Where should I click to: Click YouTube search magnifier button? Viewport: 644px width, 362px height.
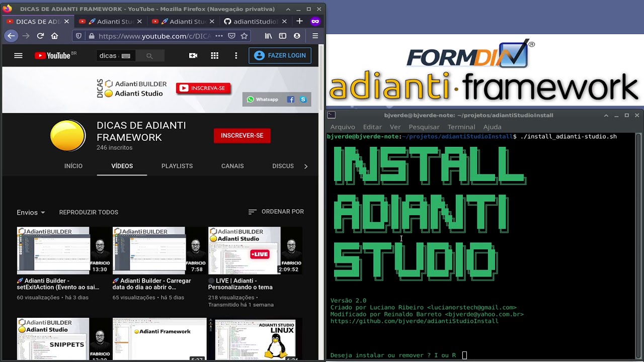149,56
